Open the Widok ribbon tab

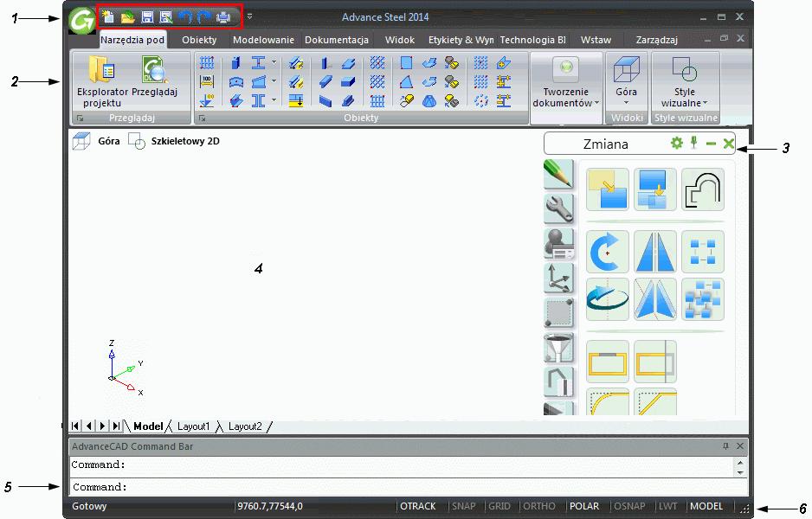tap(400, 40)
